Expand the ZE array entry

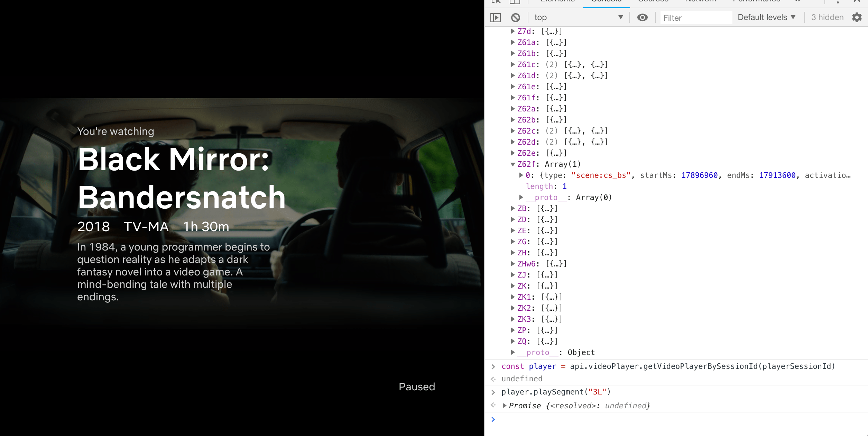513,230
